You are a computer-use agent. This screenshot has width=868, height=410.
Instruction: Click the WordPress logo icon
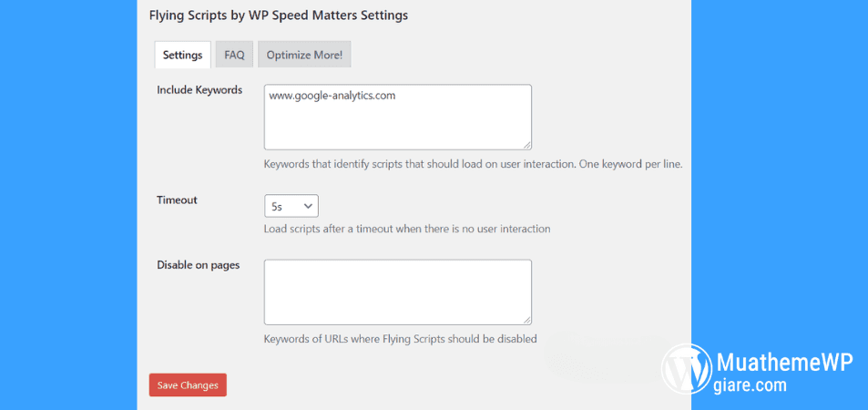pos(686,368)
